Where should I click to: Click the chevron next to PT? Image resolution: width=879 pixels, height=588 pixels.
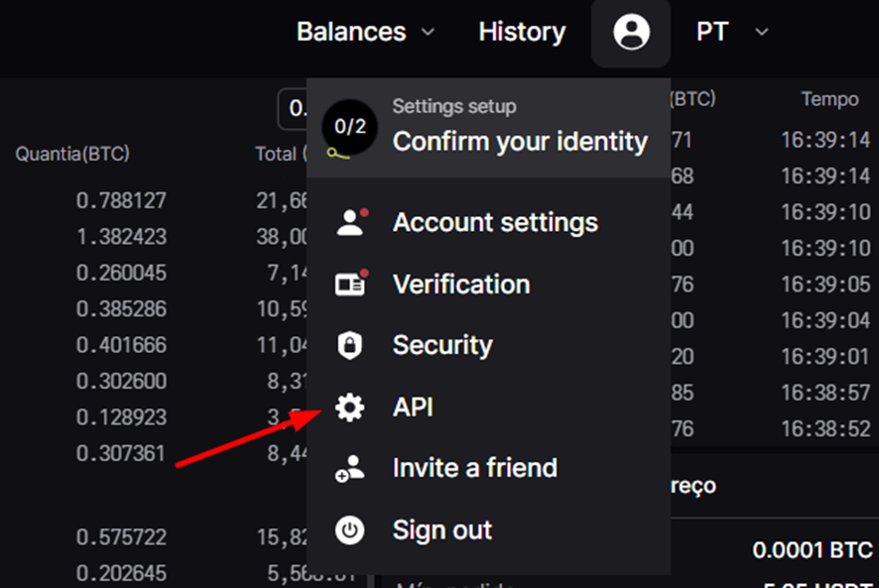pyautogui.click(x=762, y=32)
